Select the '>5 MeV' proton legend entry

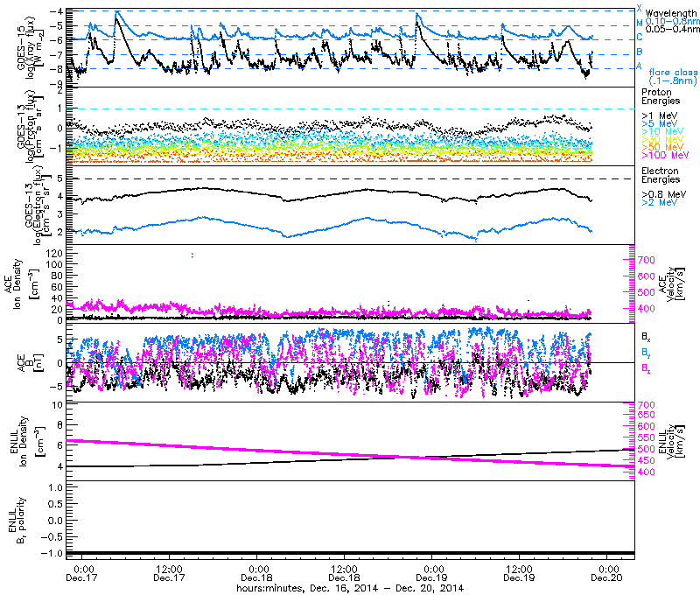(x=660, y=123)
